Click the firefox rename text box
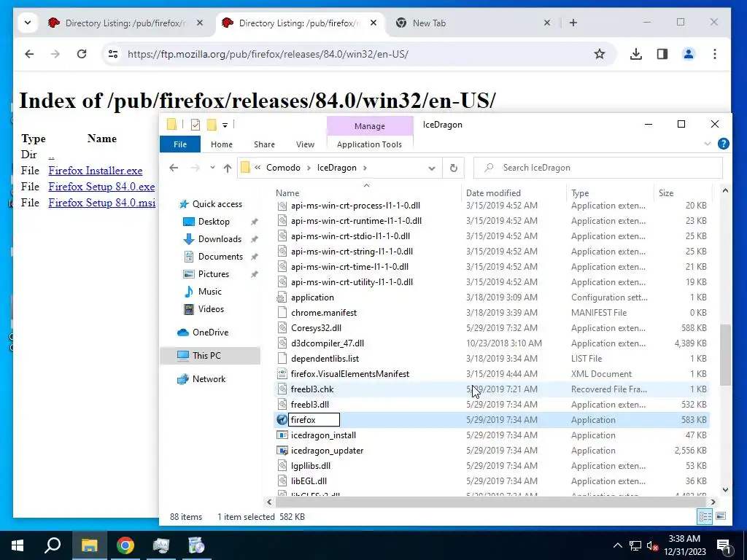The image size is (747, 560). [x=314, y=420]
